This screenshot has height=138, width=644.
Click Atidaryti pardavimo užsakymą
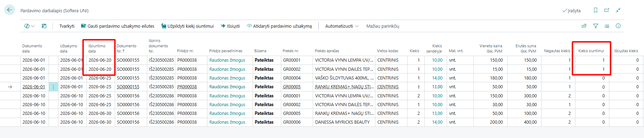(x=279, y=26)
